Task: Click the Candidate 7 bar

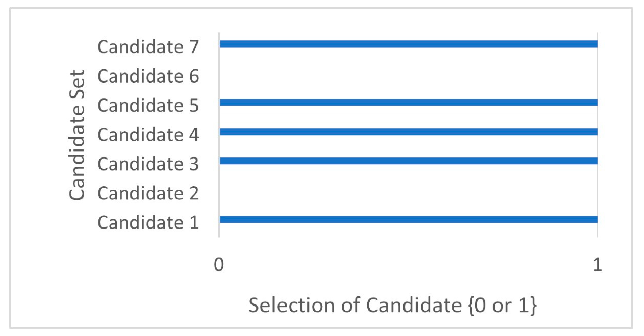Action: (408, 44)
